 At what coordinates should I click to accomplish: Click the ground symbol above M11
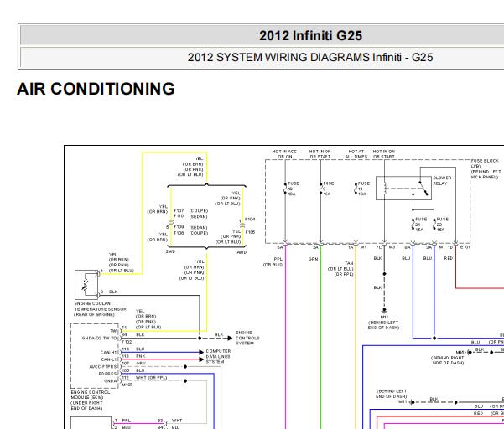(384, 311)
